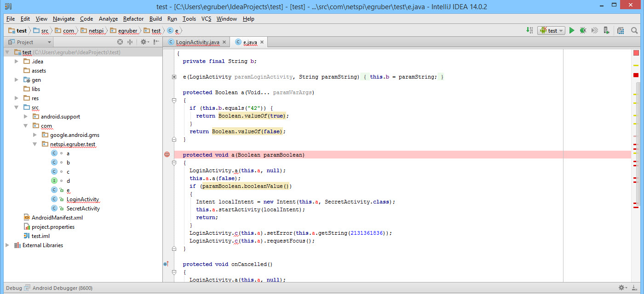Screen dimensions: 644x294
Task: Collapse the netspi.egruber.test package
Action: tap(35, 144)
